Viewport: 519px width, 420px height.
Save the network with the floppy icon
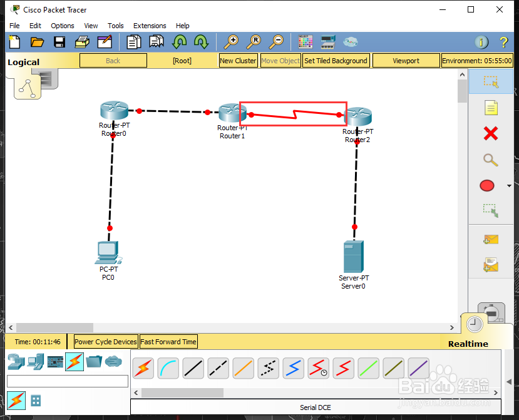[x=59, y=42]
